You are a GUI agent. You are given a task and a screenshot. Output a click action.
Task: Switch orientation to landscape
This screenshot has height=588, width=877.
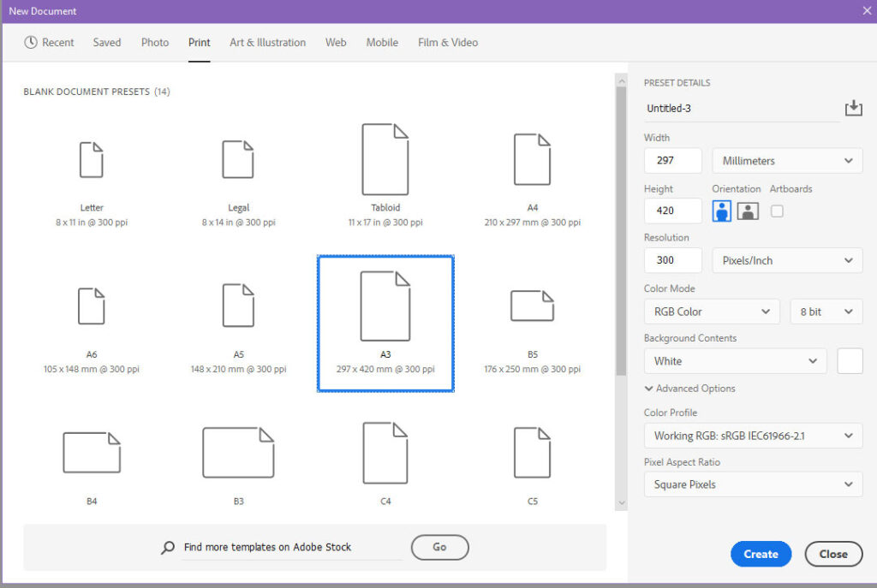click(x=748, y=211)
